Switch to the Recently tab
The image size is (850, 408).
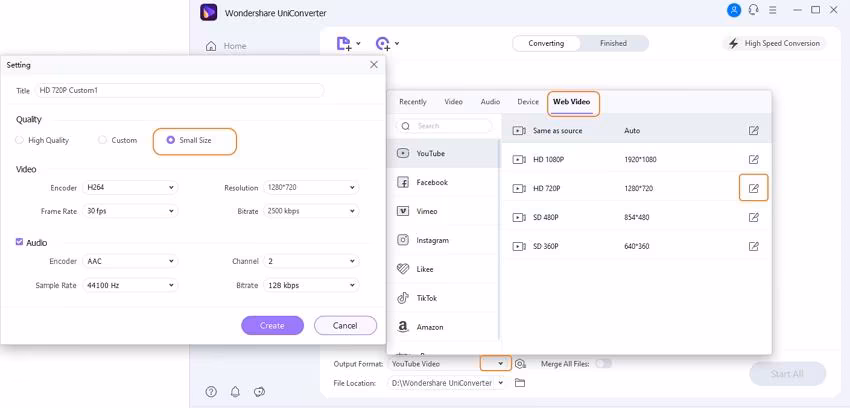[x=413, y=102]
